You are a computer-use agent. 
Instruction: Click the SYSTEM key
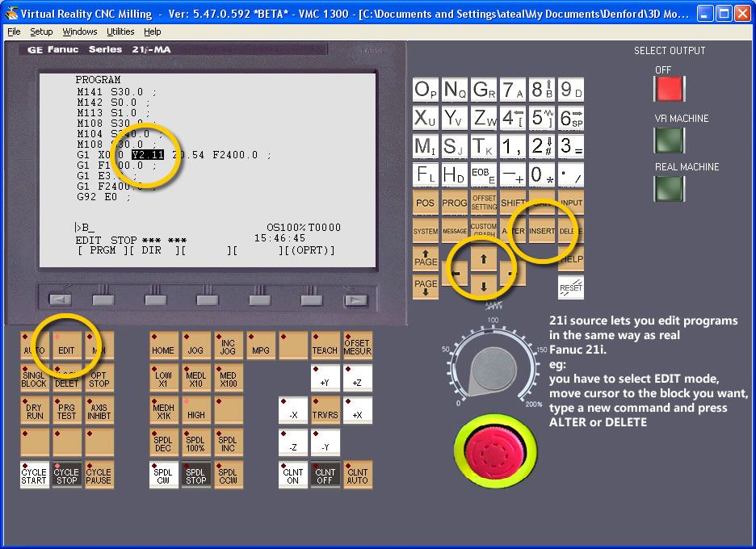425,231
